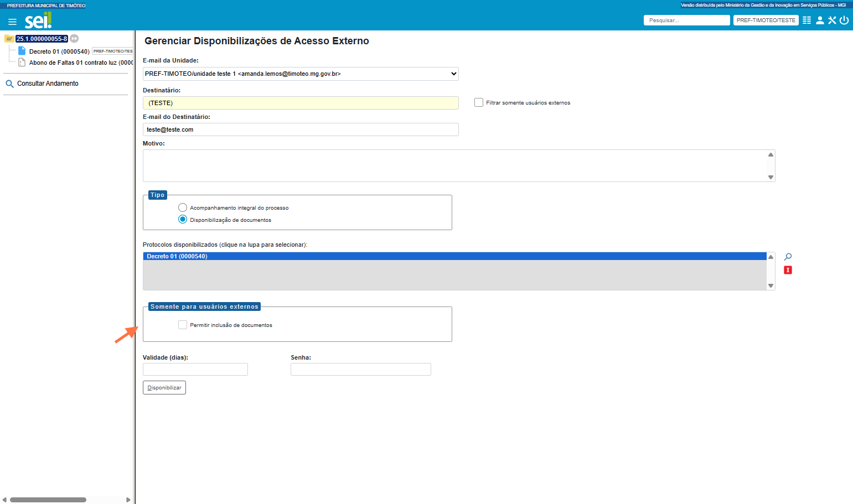
Task: Click the Validade (dias) field
Action: coord(195,369)
